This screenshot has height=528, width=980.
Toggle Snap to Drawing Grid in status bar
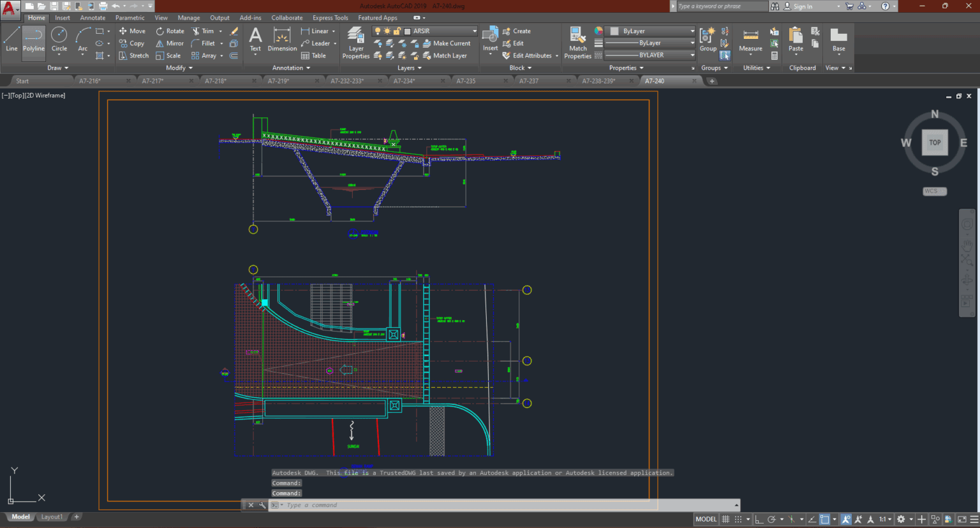[x=738, y=518]
